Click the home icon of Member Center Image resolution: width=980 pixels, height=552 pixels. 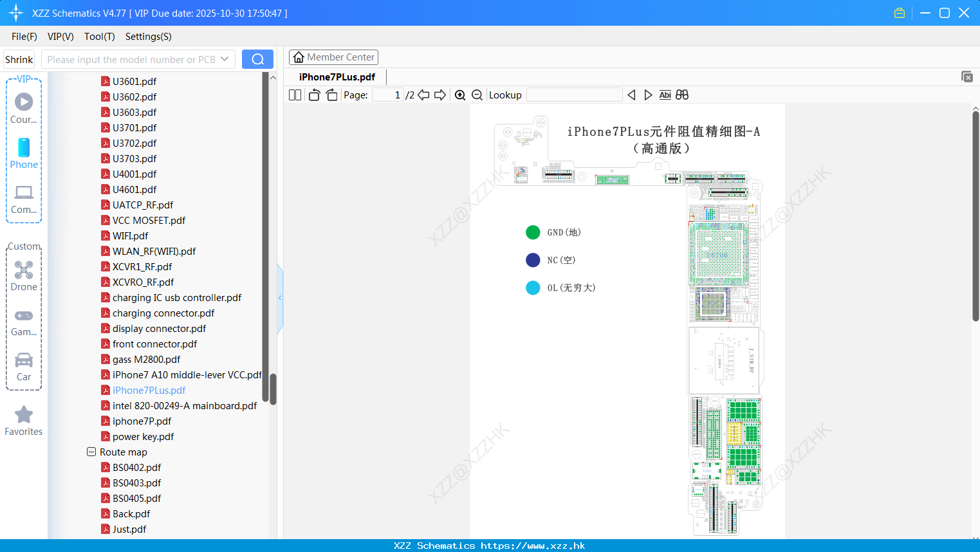pos(299,57)
